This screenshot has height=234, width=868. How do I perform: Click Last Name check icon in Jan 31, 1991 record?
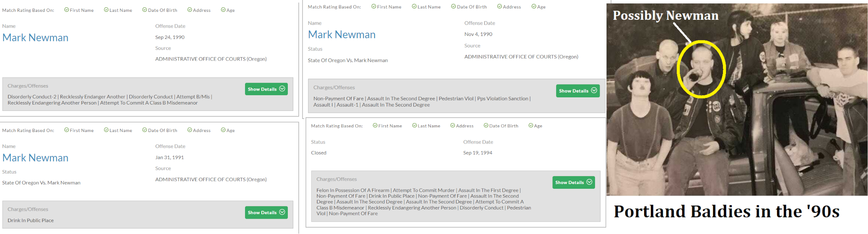[x=106, y=130]
